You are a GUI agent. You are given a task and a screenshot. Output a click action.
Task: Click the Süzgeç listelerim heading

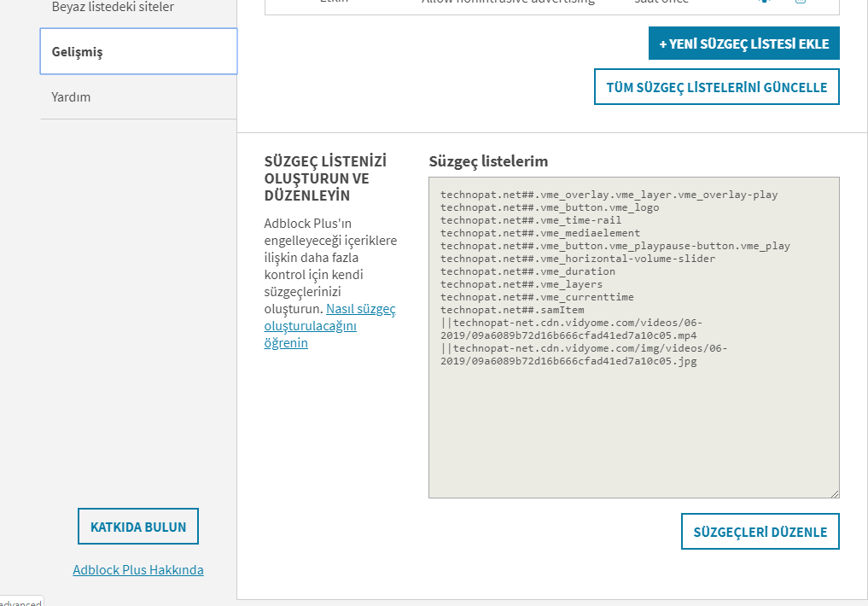[x=488, y=161]
